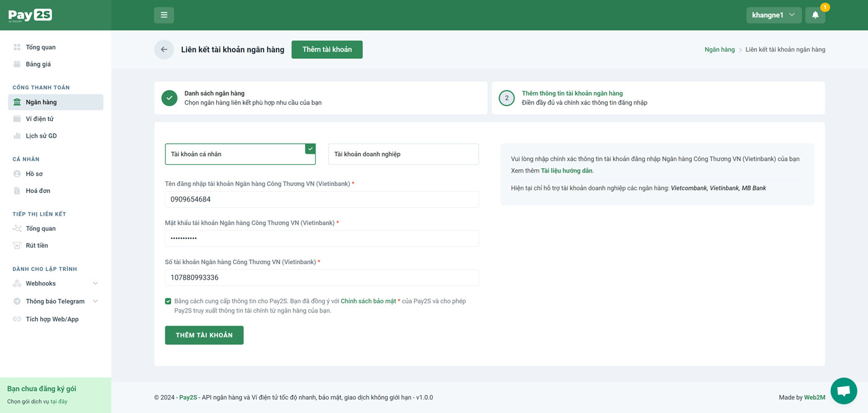
Task: Click the Hoá đơn invoice icon
Action: pyautogui.click(x=17, y=190)
